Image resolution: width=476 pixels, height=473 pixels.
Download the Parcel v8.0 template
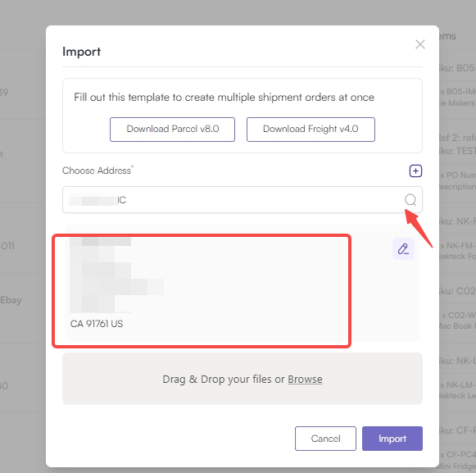point(172,129)
